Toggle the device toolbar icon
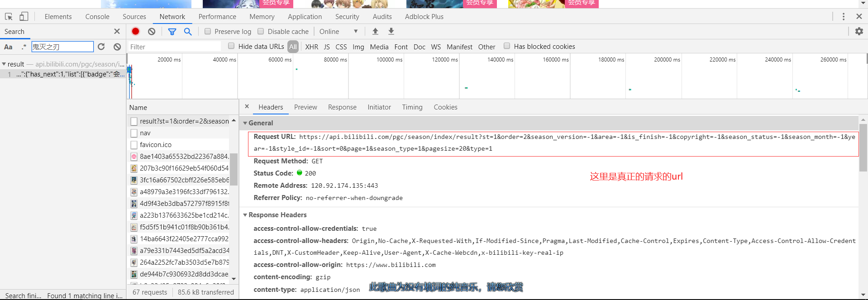This screenshot has height=300, width=868. pyautogui.click(x=24, y=17)
